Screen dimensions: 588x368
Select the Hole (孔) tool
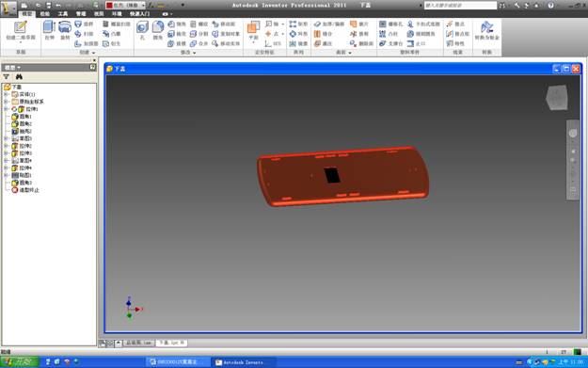(x=142, y=30)
